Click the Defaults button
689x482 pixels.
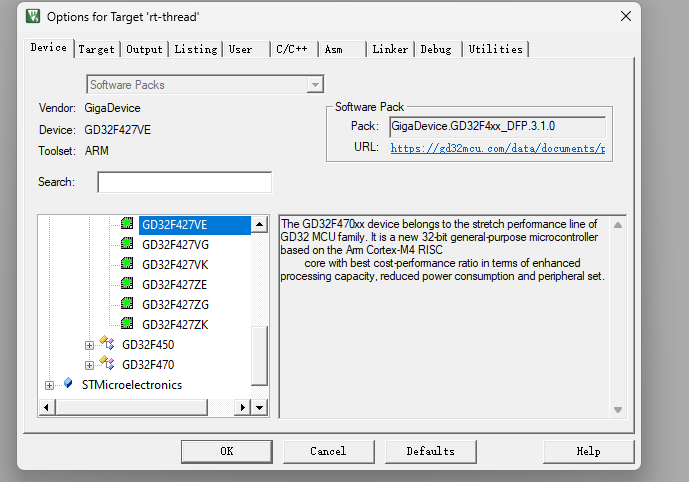(431, 451)
